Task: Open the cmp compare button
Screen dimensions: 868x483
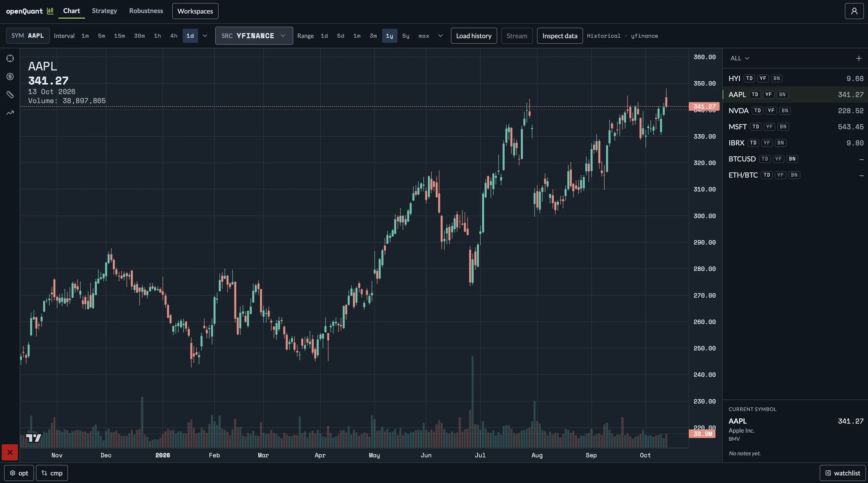Action: [x=52, y=473]
